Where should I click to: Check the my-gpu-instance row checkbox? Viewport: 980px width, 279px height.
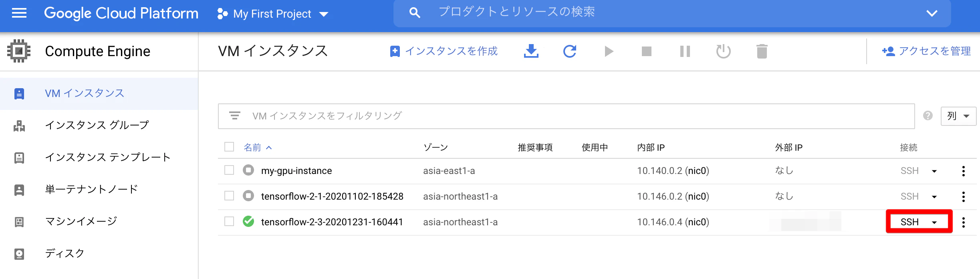click(229, 170)
